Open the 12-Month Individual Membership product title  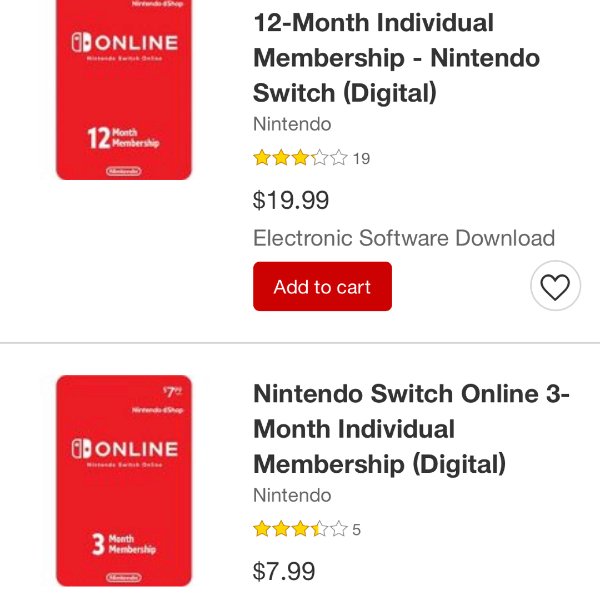(397, 58)
